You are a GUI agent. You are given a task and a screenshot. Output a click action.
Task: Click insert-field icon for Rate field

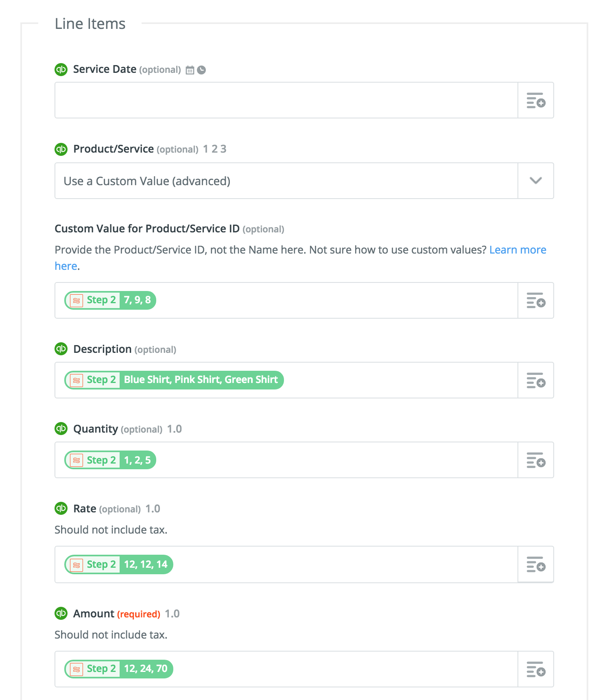click(535, 564)
